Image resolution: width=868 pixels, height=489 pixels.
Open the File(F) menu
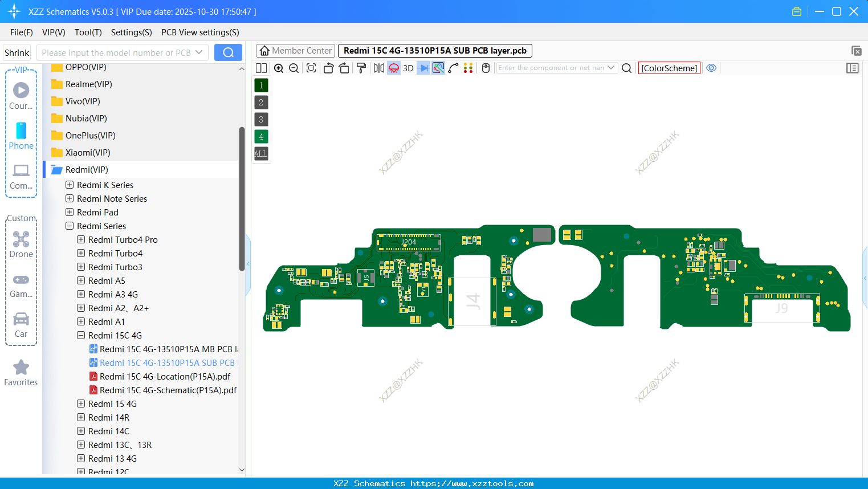(x=22, y=32)
